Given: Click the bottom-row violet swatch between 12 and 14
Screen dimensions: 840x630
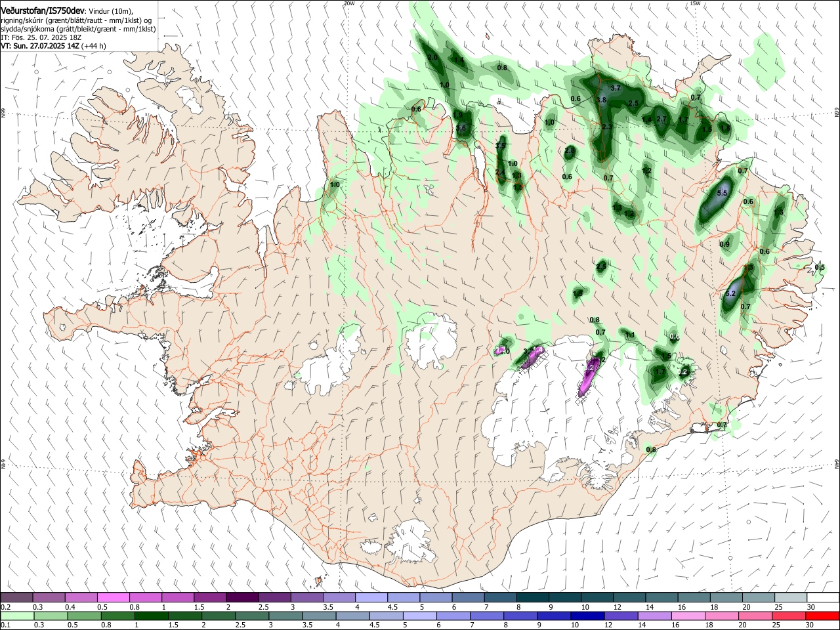Looking at the screenshot, I should 621,616.
